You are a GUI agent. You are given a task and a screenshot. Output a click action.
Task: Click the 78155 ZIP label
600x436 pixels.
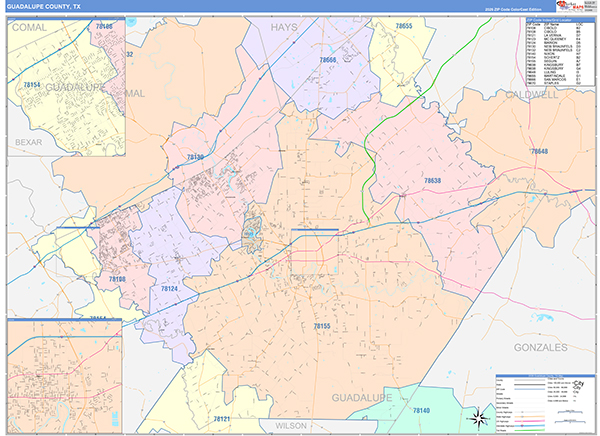pyautogui.click(x=322, y=326)
